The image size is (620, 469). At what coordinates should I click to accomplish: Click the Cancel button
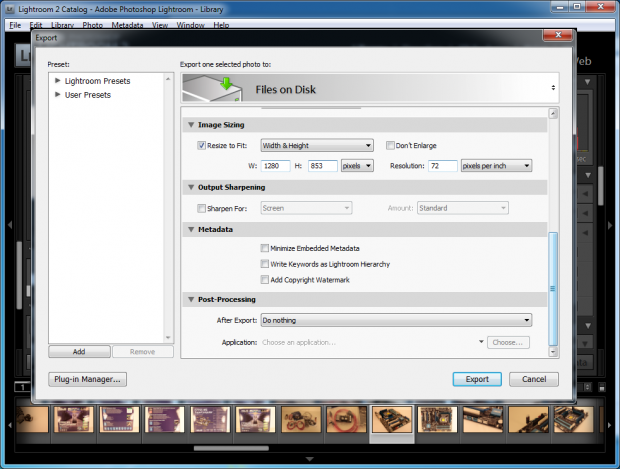pyautogui.click(x=534, y=379)
